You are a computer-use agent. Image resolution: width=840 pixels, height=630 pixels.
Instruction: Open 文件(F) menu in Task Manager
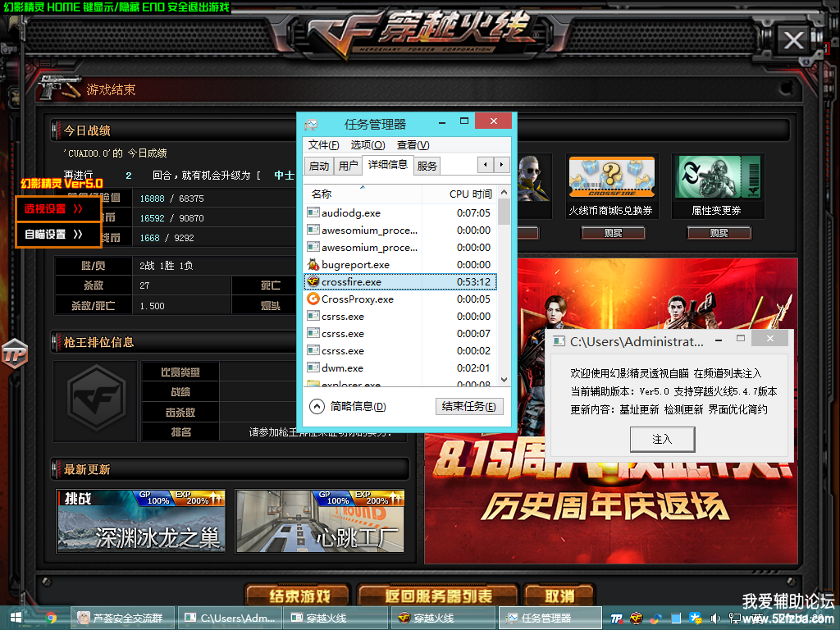(323, 145)
